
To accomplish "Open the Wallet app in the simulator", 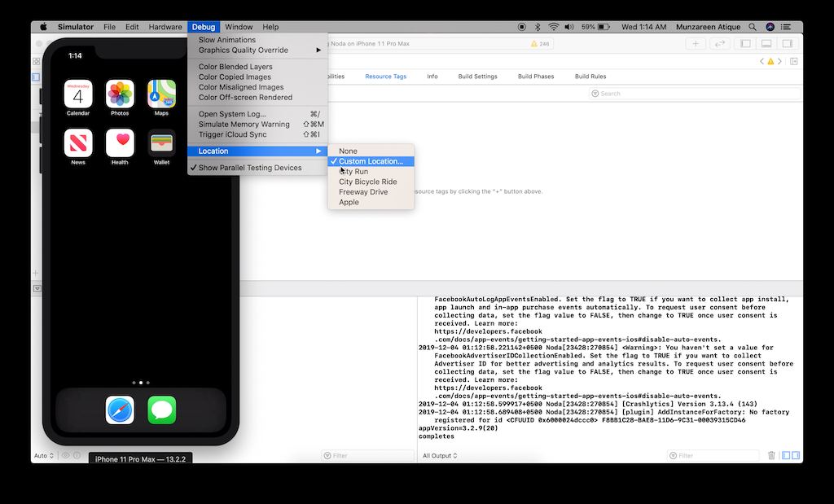I will [x=162, y=143].
